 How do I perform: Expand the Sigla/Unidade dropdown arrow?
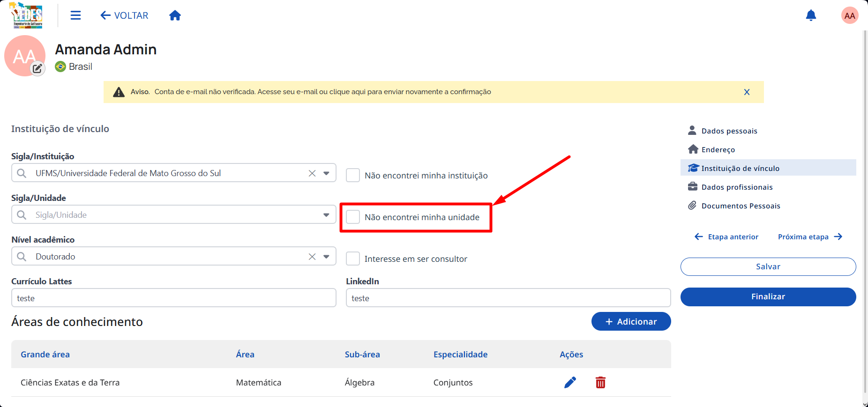tap(326, 215)
